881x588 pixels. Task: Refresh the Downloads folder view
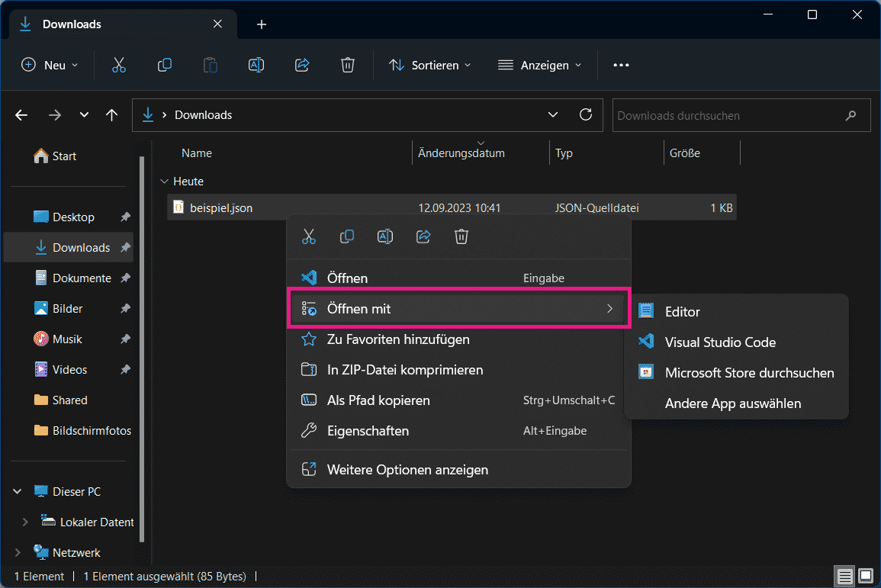(x=586, y=115)
